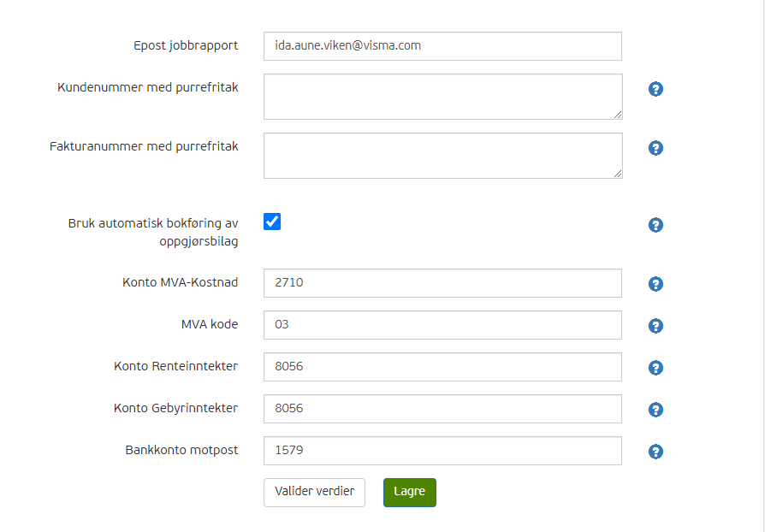View help for Konto Gebyrinntekter

pyautogui.click(x=655, y=410)
